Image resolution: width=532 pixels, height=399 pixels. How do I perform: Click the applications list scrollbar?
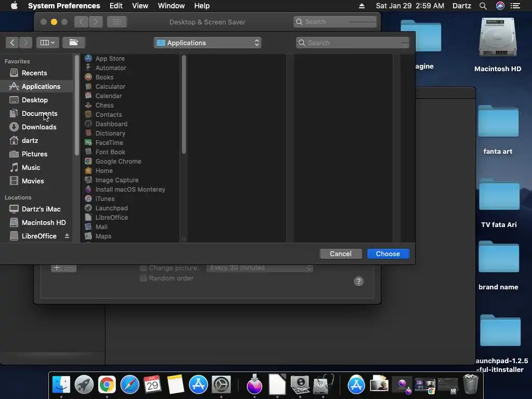[x=184, y=104]
